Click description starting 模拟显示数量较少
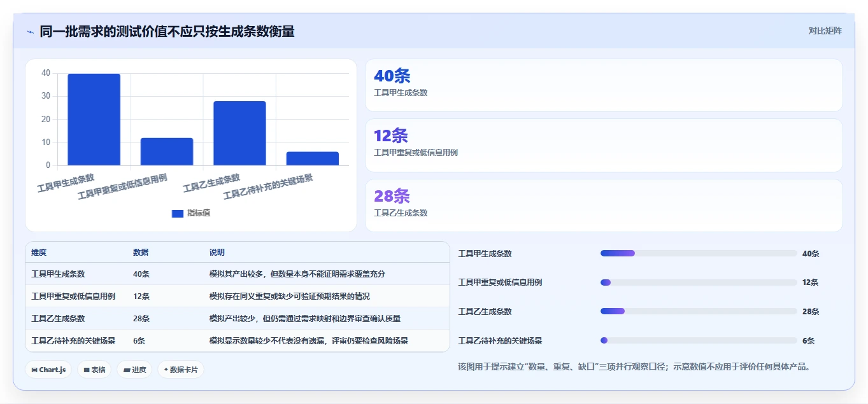868x404 pixels. point(309,341)
